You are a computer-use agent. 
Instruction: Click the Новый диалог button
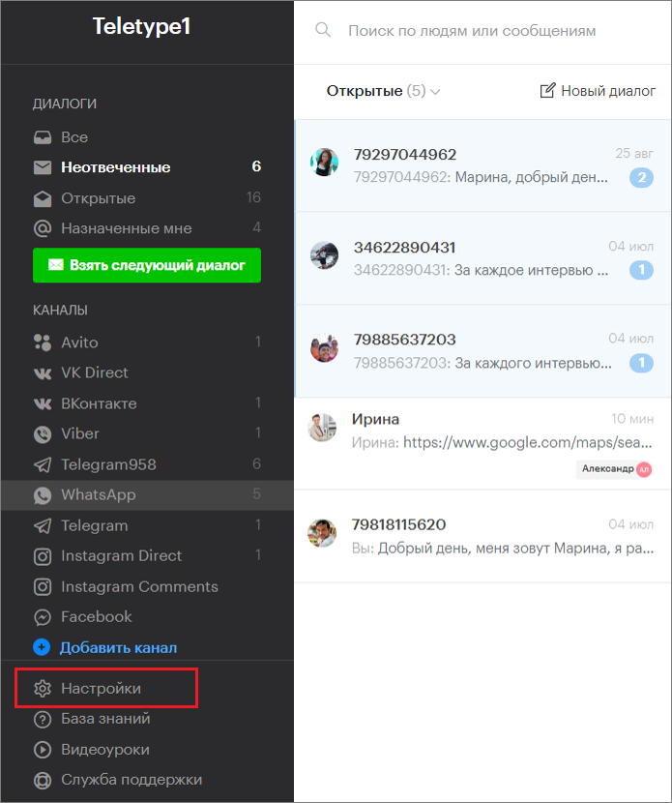pos(598,91)
